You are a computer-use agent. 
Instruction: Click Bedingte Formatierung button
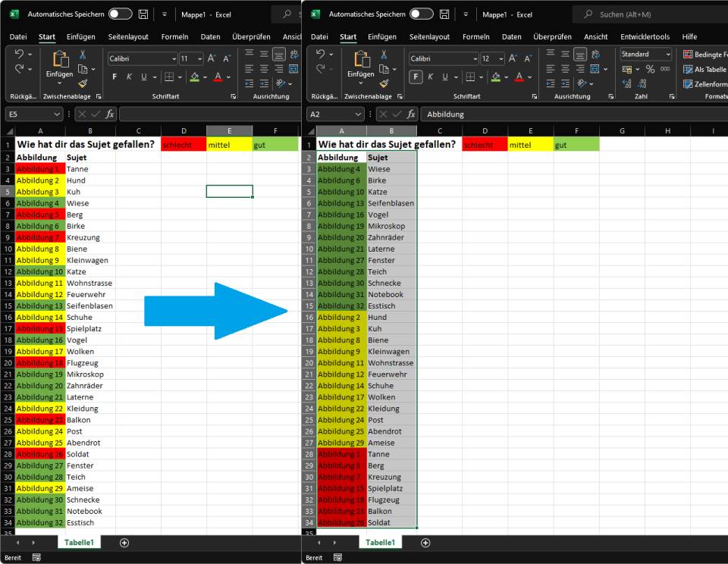(x=705, y=55)
